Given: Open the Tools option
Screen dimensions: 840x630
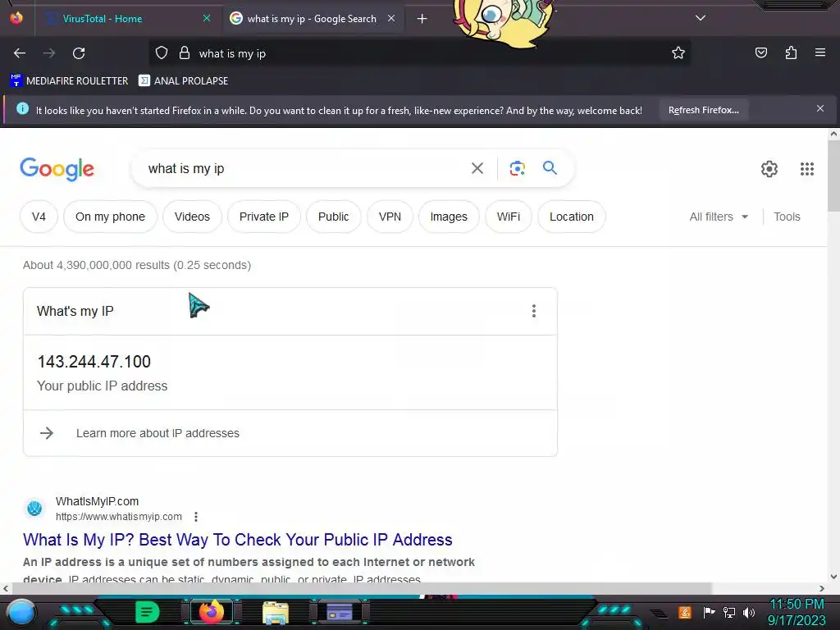Looking at the screenshot, I should (x=787, y=217).
